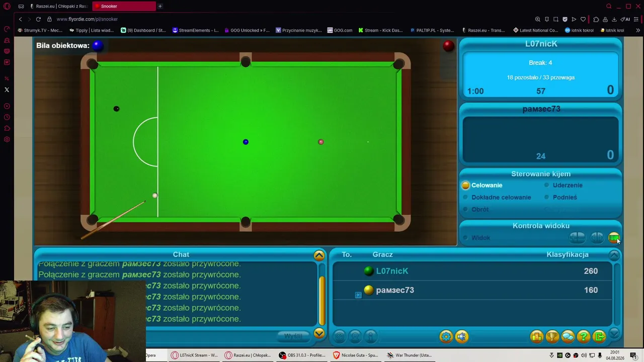The image size is (644, 362).
Task: Select the Widok view control option
Action: 476,238
